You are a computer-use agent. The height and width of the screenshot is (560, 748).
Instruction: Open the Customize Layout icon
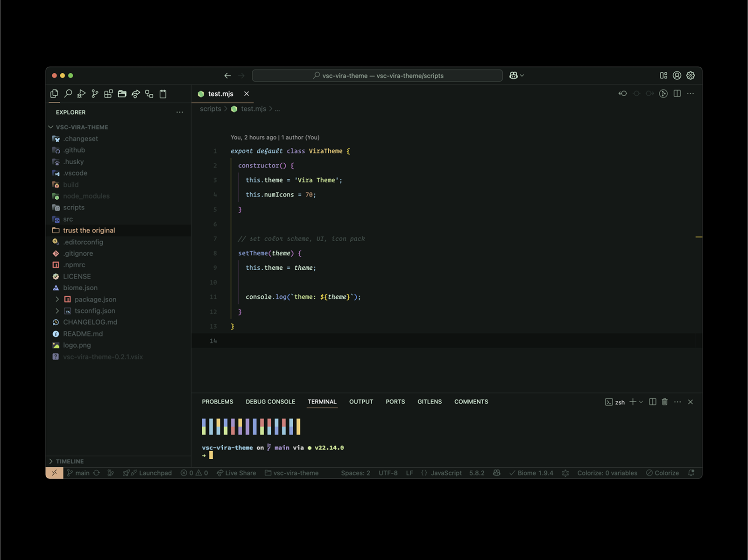663,76
